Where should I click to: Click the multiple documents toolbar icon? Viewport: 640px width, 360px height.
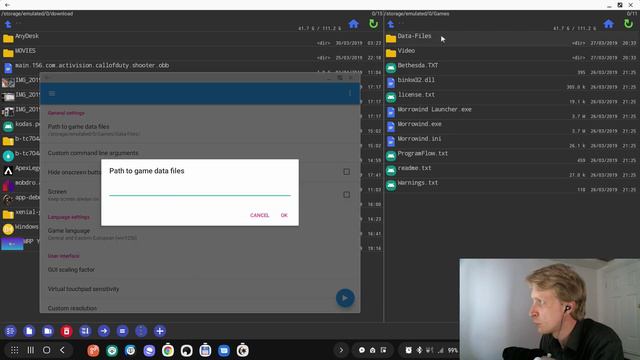coord(48,331)
